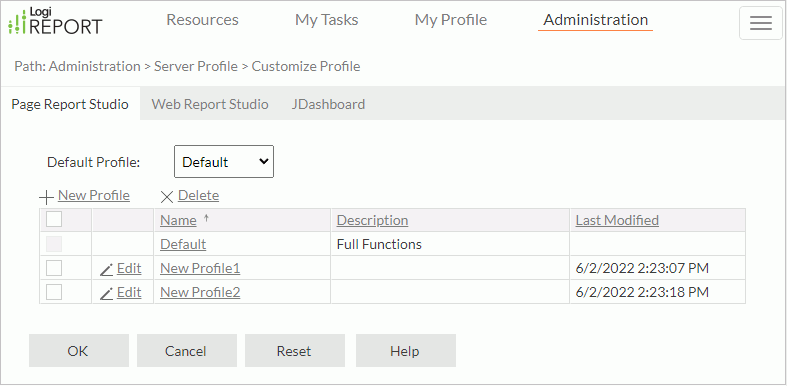Click the Default Profile label
Screen dimensions: 787x386
[x=93, y=162]
